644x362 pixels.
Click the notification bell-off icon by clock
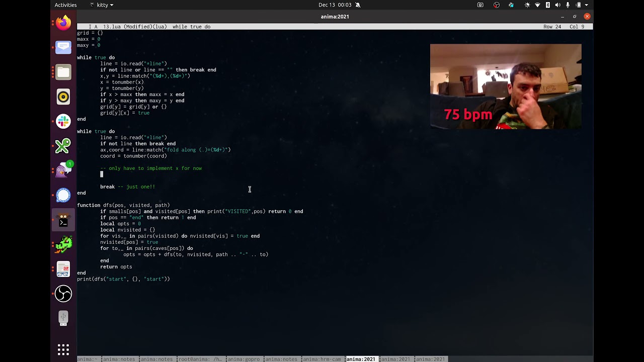click(x=358, y=5)
